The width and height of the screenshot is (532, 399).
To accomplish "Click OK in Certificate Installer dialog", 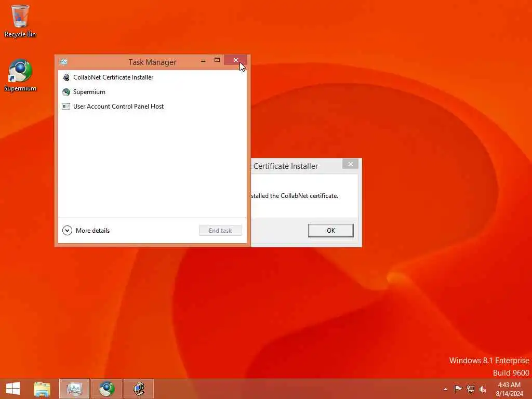I will [x=331, y=230].
